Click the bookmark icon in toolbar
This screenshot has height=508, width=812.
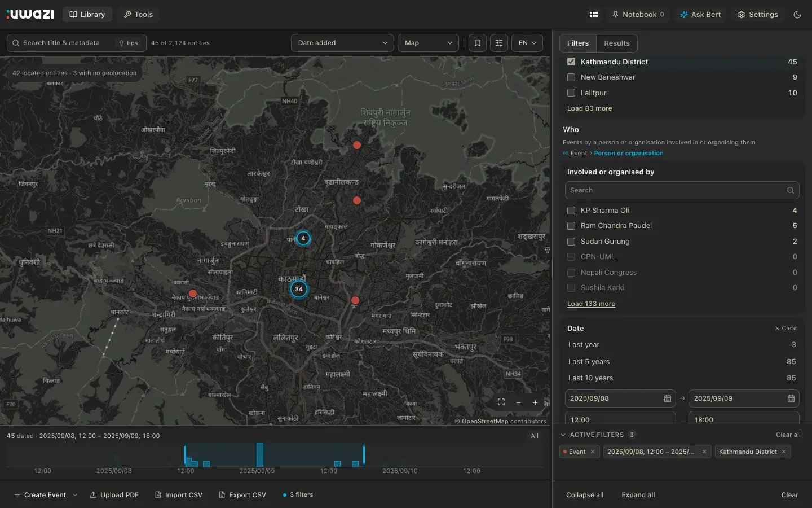pyautogui.click(x=478, y=43)
